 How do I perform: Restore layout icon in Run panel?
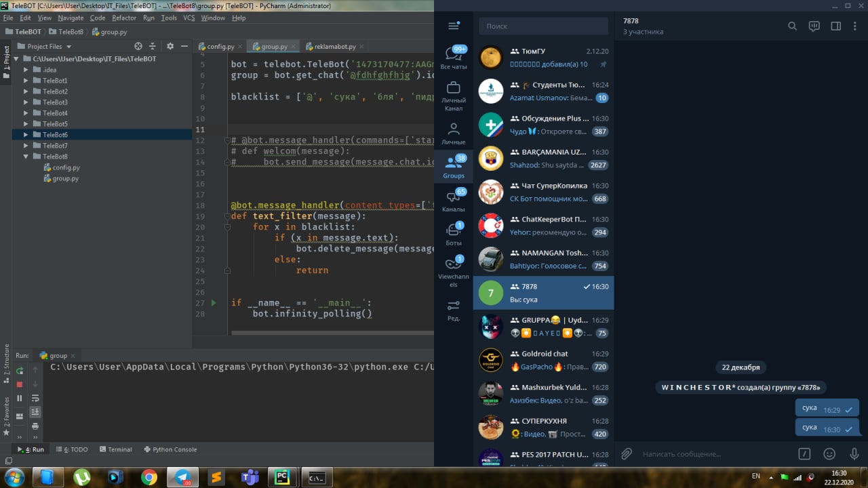tap(20, 416)
